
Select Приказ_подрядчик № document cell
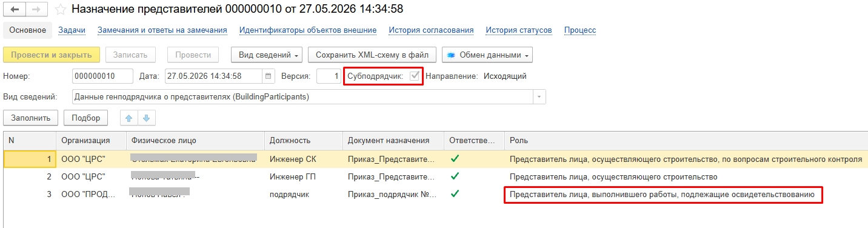pyautogui.click(x=393, y=194)
